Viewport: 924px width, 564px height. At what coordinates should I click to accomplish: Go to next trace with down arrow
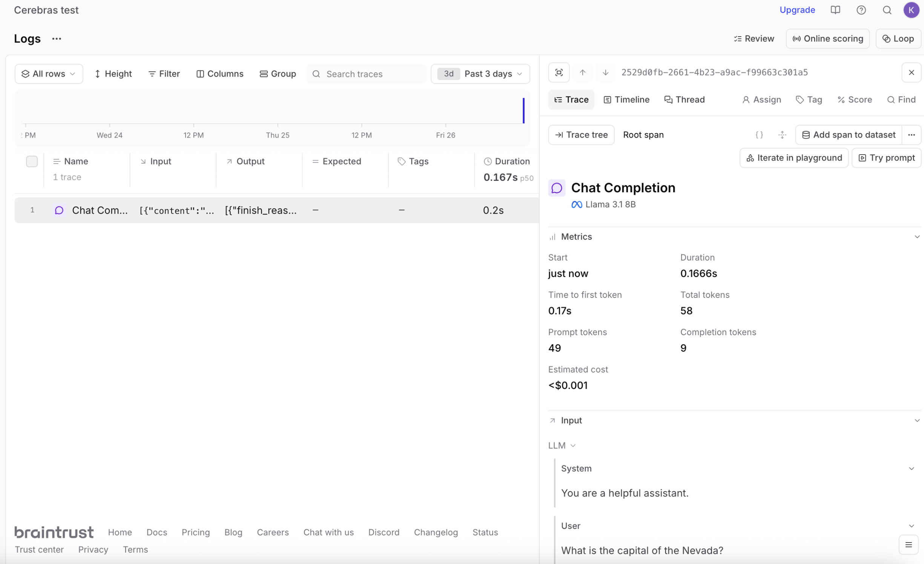click(x=605, y=72)
